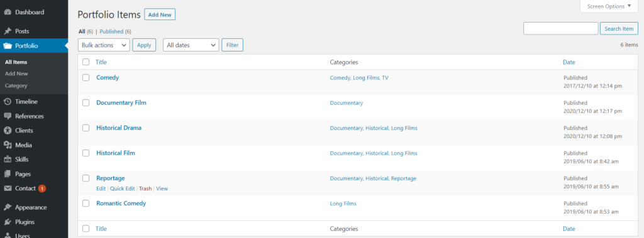This screenshot has height=238, width=644.
Task: Open the Historical Drama title
Action: pyautogui.click(x=119, y=127)
